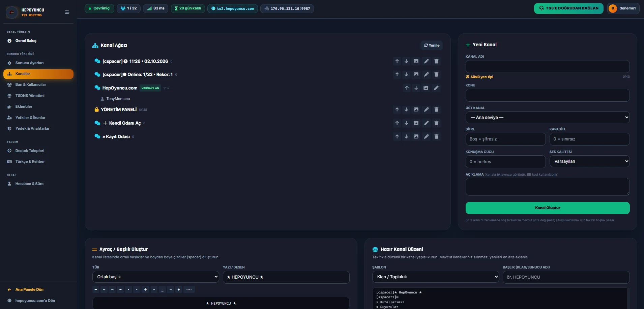Click the Süslü yazı tipi link

pos(479,77)
